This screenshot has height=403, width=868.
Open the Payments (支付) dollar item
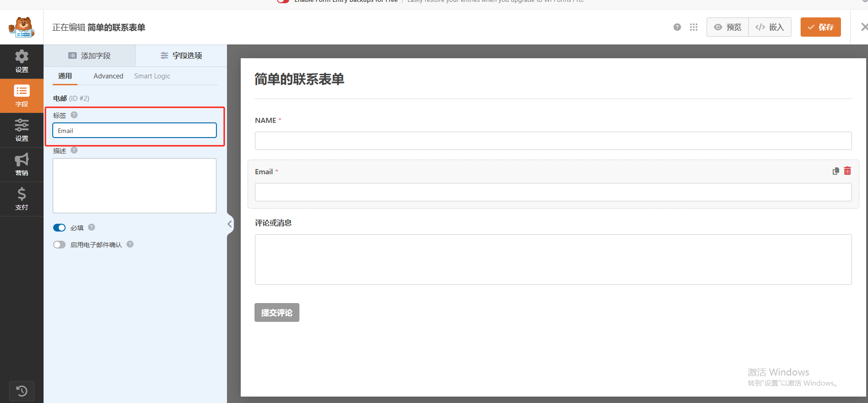(x=22, y=199)
